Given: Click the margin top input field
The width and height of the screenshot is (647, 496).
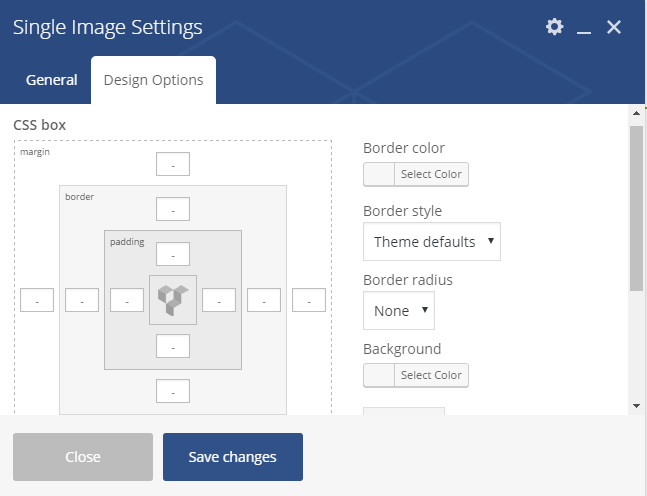Looking at the screenshot, I should tap(173, 164).
